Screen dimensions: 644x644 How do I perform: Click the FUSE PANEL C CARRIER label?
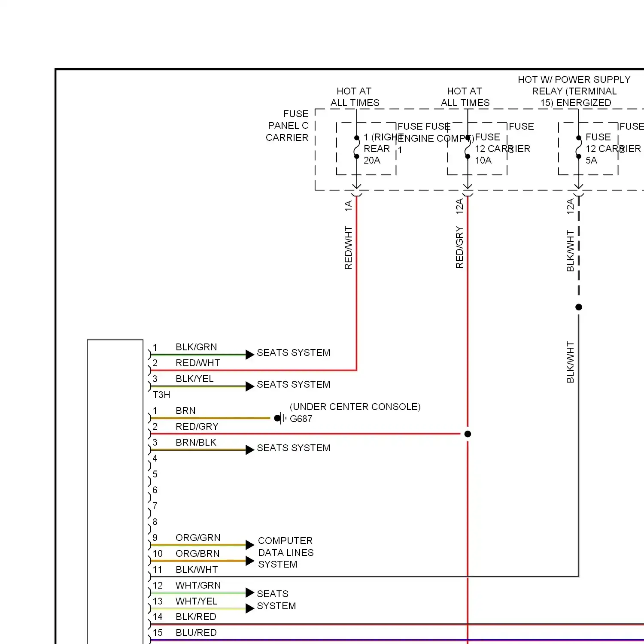pyautogui.click(x=287, y=126)
